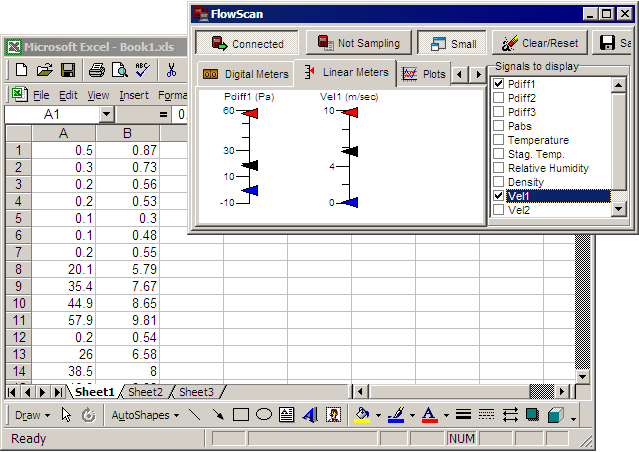Click the Print icon in Excel toolbar
The image size is (639, 452).
[x=96, y=70]
